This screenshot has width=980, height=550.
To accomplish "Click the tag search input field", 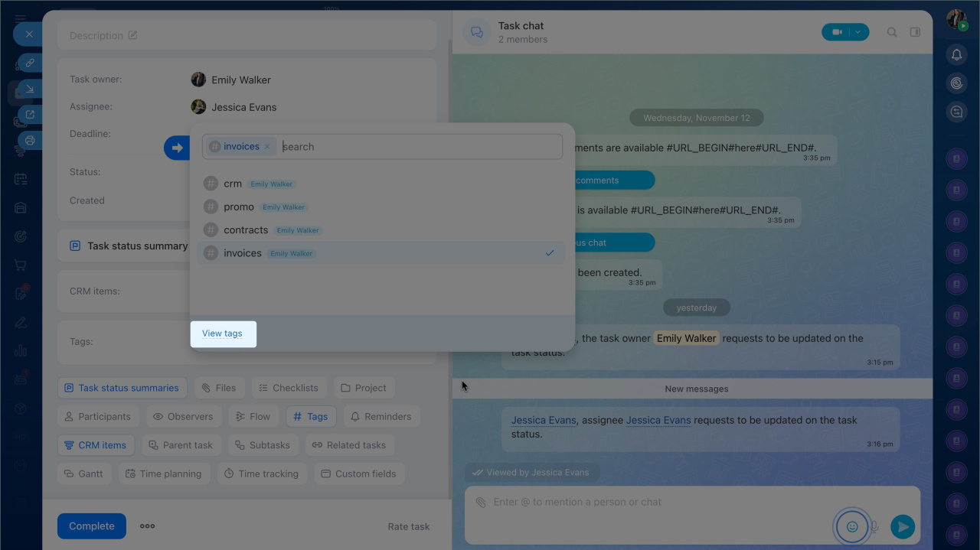I will (x=420, y=147).
